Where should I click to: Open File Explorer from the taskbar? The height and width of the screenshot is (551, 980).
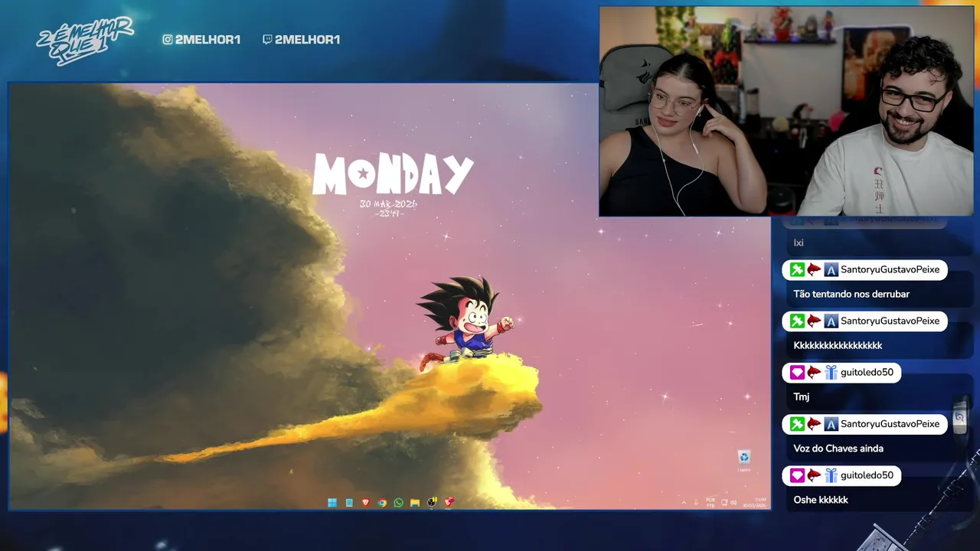415,503
